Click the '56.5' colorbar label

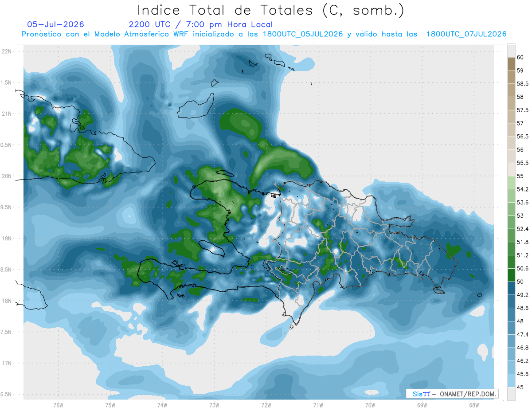pos(523,137)
